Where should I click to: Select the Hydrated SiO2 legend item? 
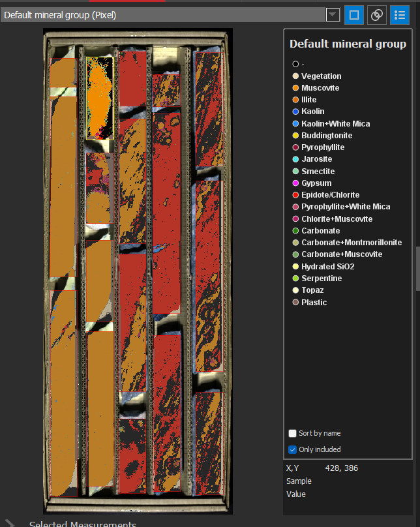coord(327,267)
